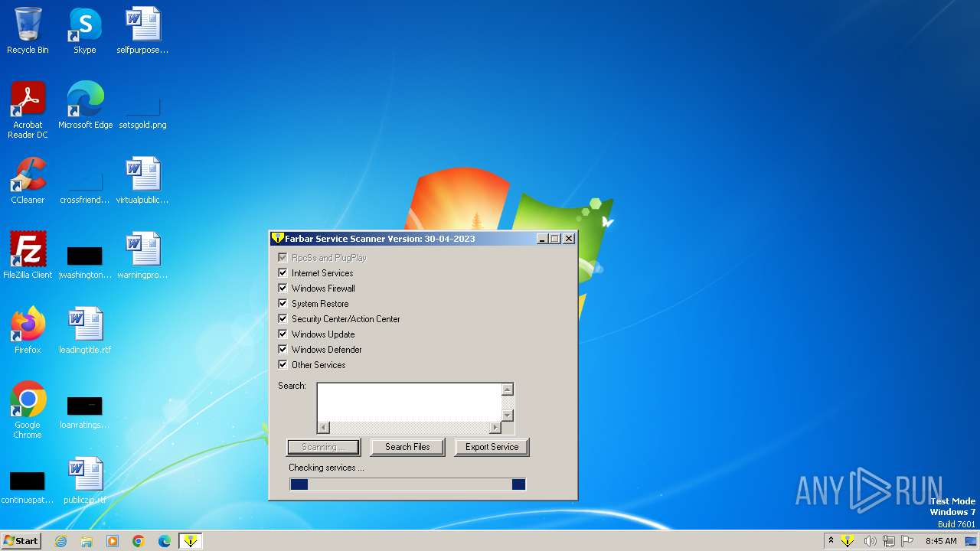Uncheck the Internet Services checkbox
This screenshot has height=551, width=980.
[283, 273]
